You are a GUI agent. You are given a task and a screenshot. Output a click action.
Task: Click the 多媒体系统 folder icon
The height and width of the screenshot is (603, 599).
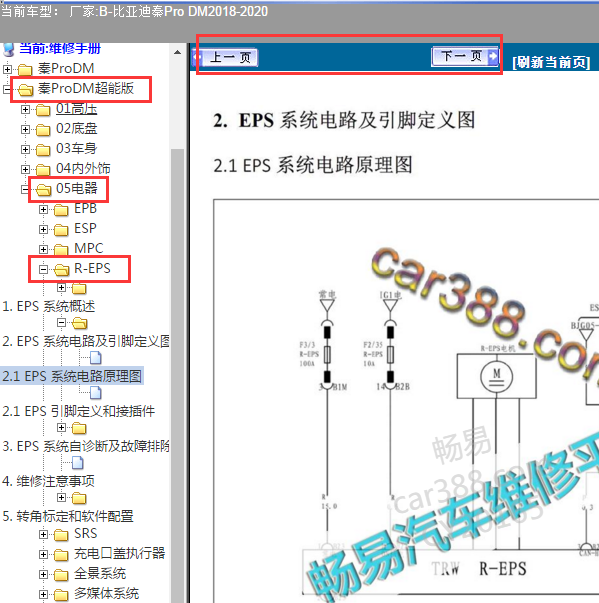pyautogui.click(x=61, y=595)
